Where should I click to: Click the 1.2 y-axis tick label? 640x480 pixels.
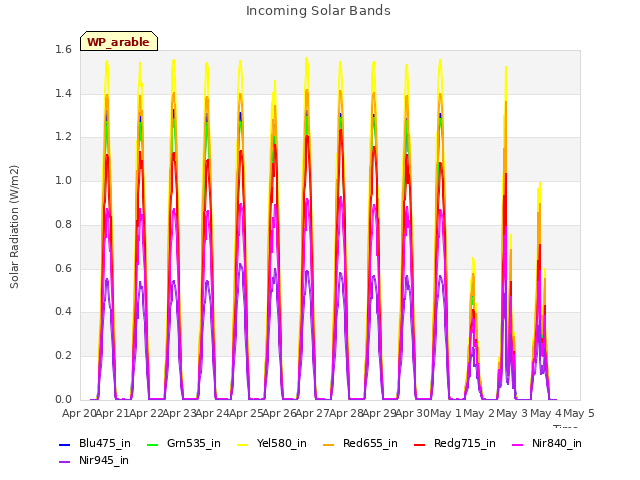coord(63,137)
